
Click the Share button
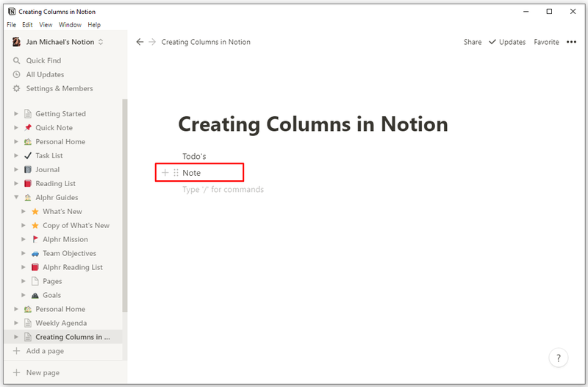coord(473,42)
